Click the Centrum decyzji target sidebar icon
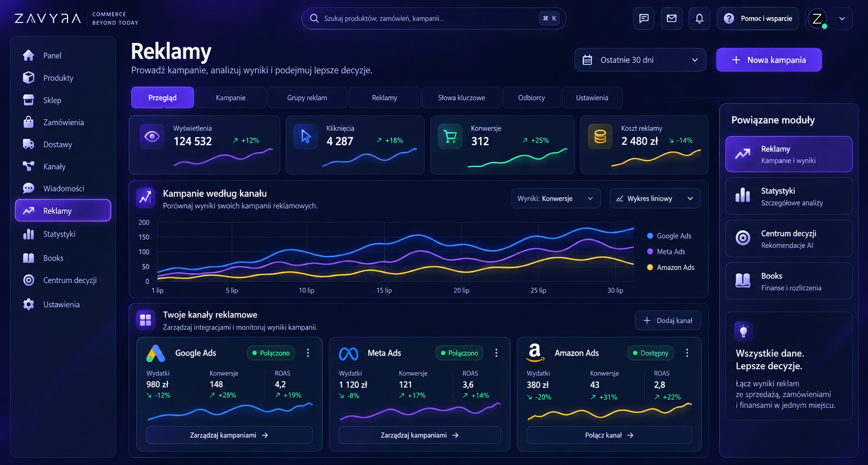Viewport: 868px width, 465px height. pyautogui.click(x=28, y=280)
